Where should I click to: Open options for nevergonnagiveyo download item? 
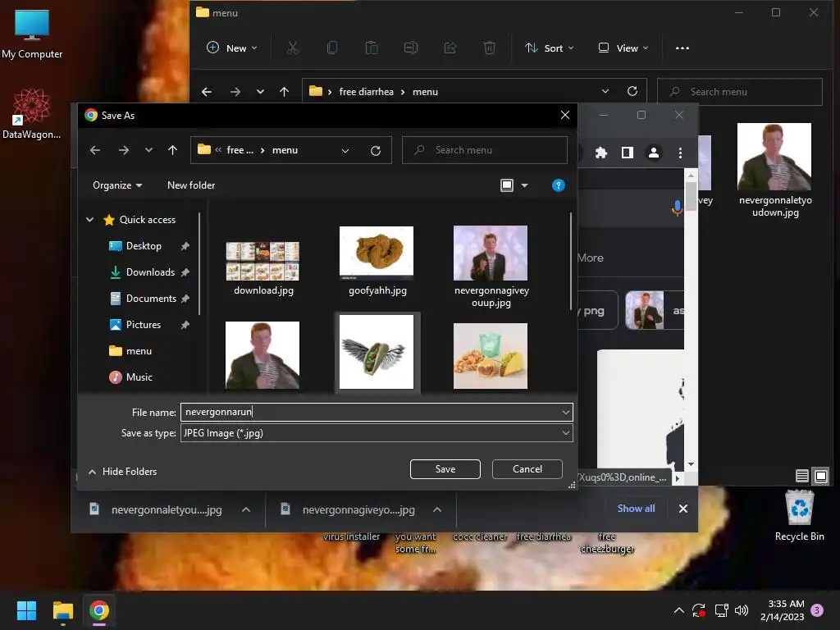(437, 509)
